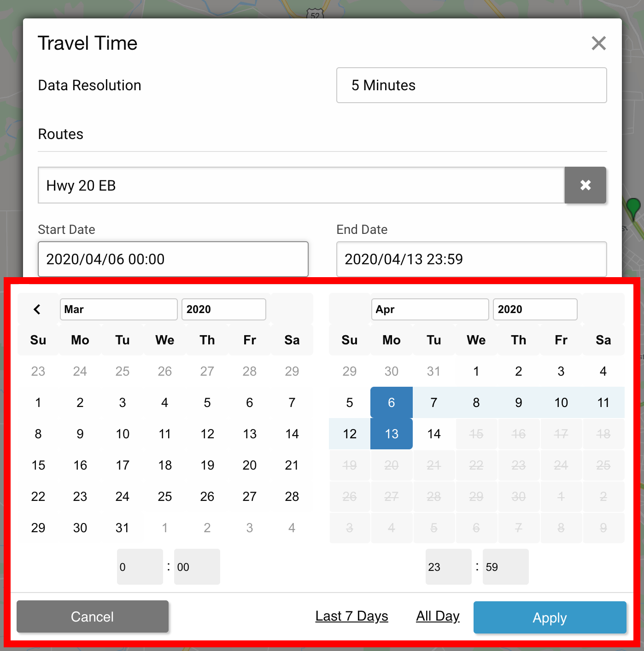Cancel the date selection

tap(92, 617)
